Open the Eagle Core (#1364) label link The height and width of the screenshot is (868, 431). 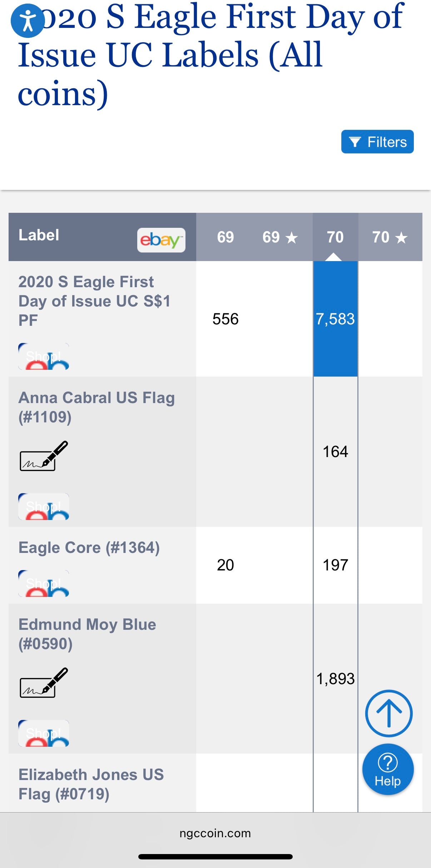pyautogui.click(x=89, y=548)
